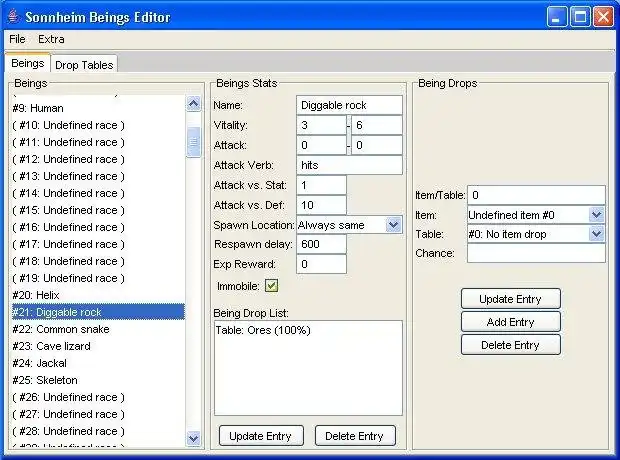
Task: Click the Attack vs. Def field
Action: pyautogui.click(x=321, y=205)
